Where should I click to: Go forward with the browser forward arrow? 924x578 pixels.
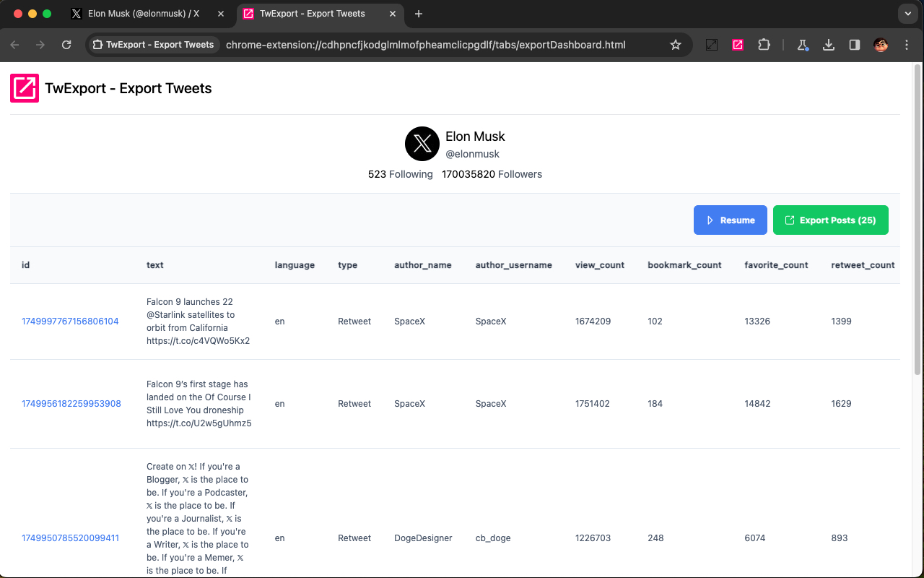pyautogui.click(x=40, y=45)
